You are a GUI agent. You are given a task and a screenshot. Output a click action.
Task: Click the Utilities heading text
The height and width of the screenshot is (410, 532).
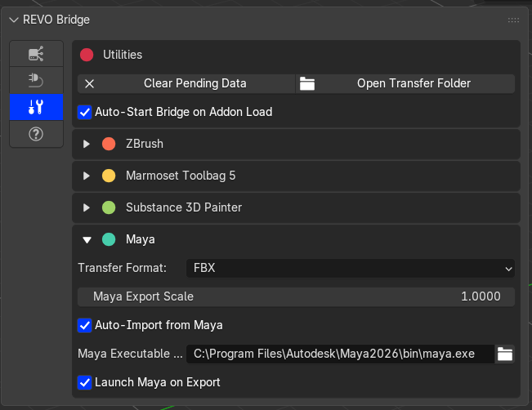click(123, 55)
